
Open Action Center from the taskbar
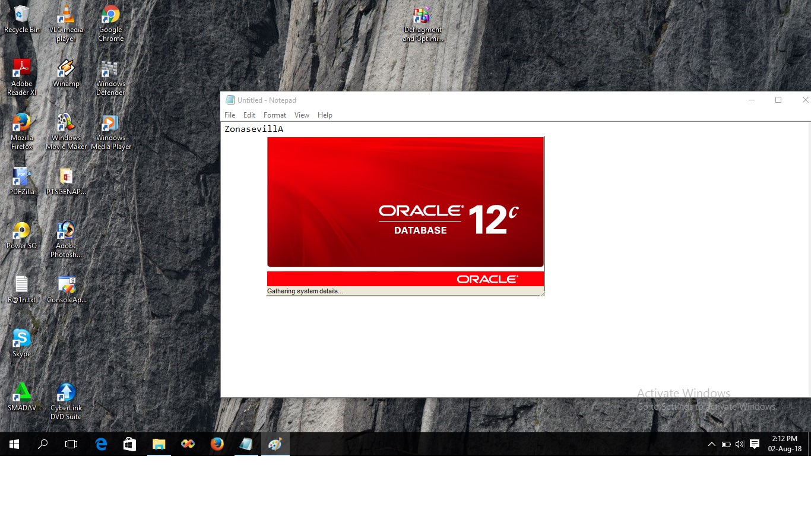click(754, 444)
